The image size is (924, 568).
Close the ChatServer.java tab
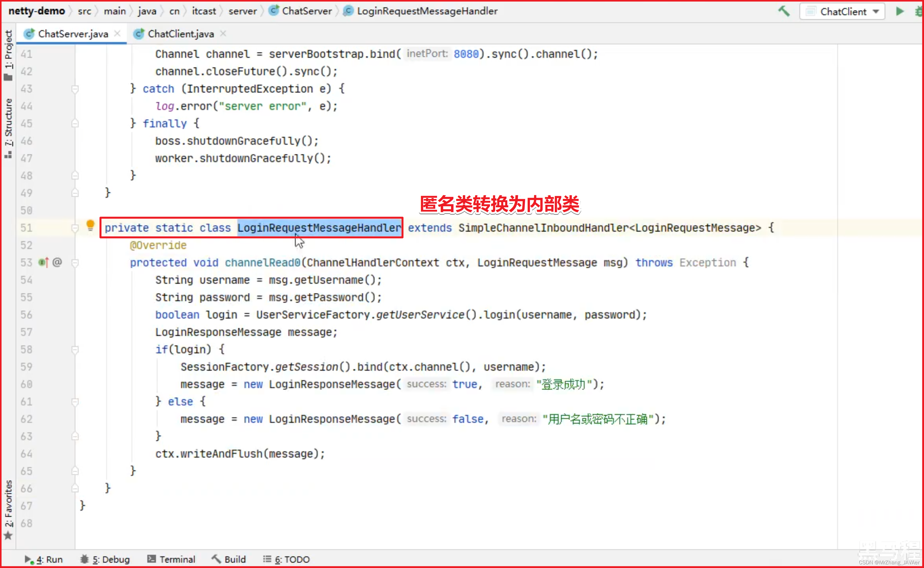coord(117,33)
